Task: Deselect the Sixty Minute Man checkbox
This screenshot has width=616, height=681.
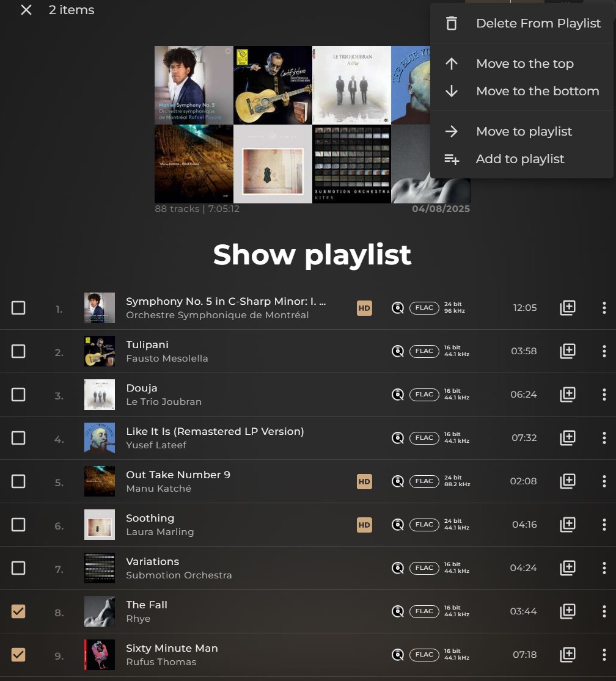Action: [x=18, y=655]
